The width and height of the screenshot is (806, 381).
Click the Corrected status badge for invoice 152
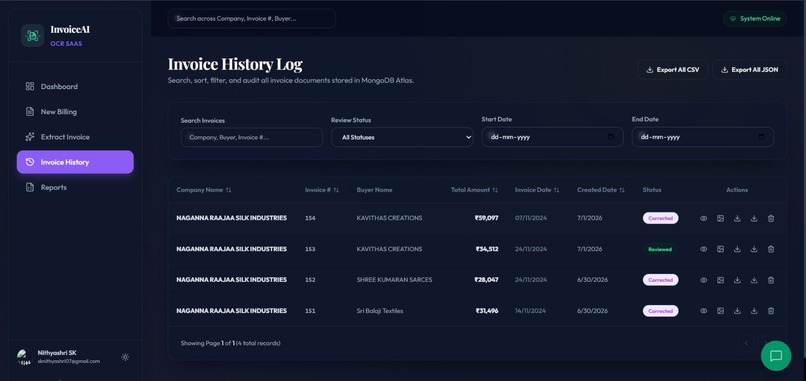click(661, 280)
